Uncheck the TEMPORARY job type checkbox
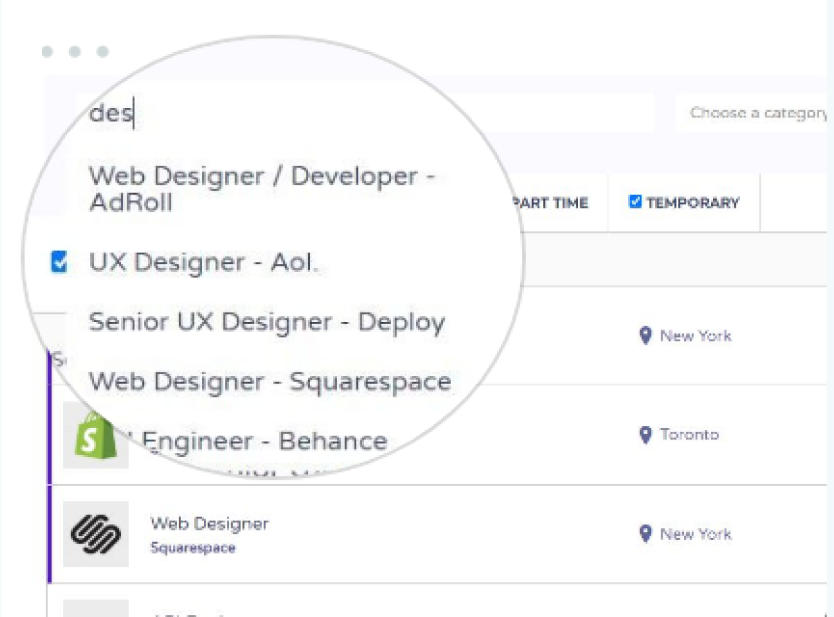 [635, 202]
